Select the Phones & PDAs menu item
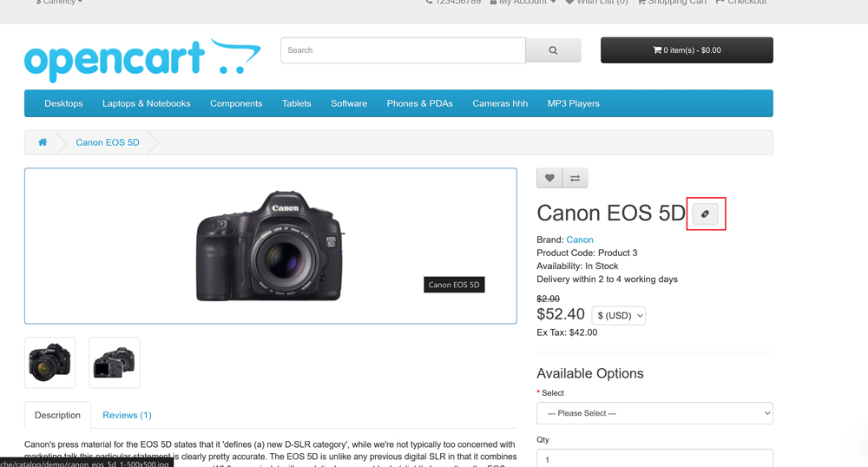Viewport: 868px width, 467px height. [419, 103]
